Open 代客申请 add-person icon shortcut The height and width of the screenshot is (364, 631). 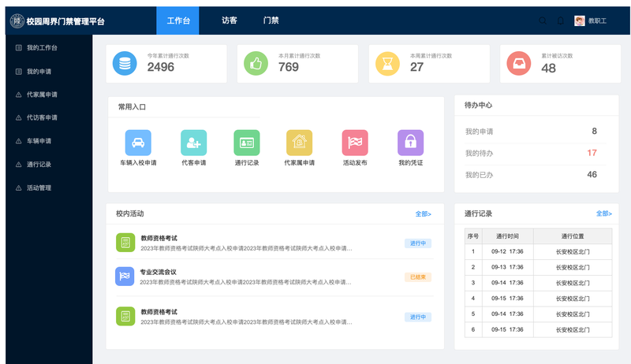pos(193,143)
